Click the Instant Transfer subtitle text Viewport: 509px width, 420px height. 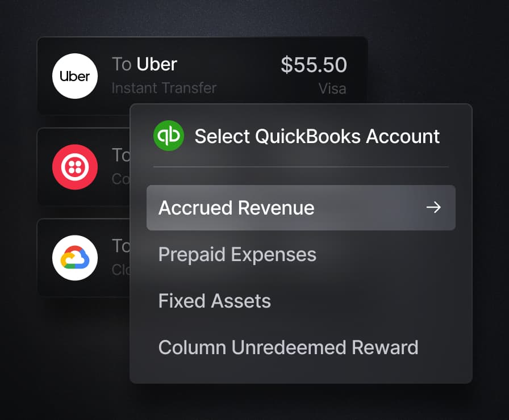[x=164, y=88]
